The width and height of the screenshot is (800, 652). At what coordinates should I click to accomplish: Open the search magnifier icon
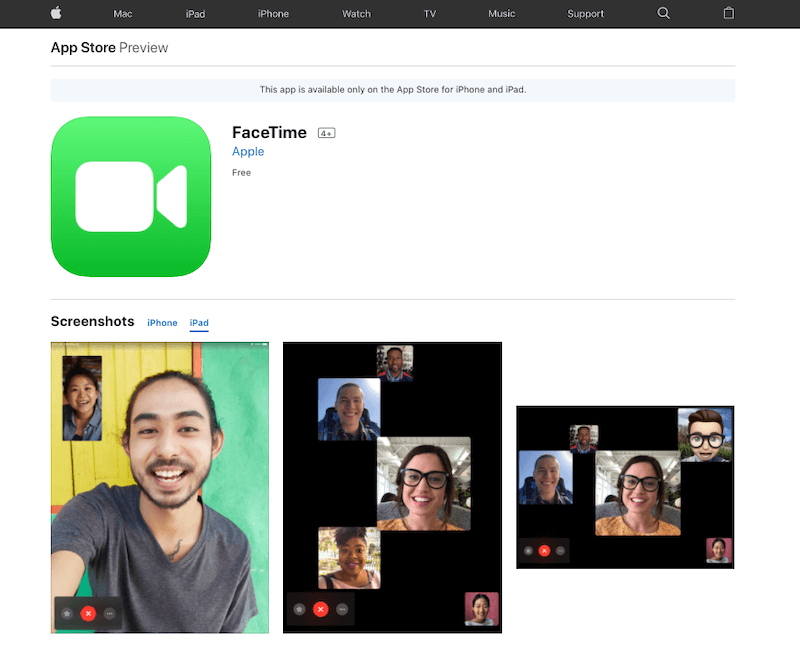click(663, 13)
